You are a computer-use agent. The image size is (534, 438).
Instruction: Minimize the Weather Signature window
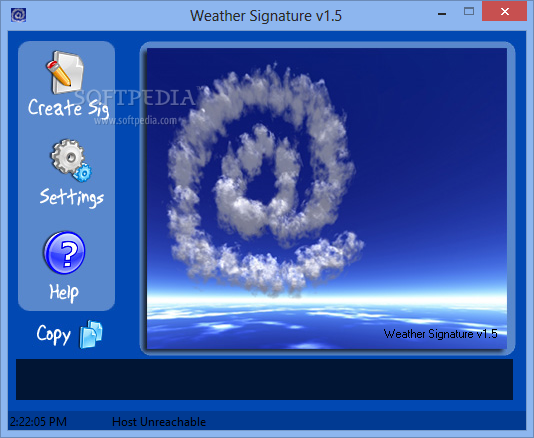442,13
